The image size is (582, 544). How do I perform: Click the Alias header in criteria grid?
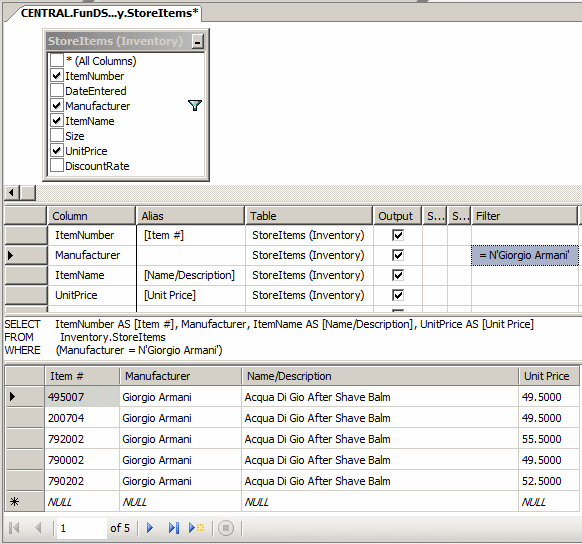[190, 216]
